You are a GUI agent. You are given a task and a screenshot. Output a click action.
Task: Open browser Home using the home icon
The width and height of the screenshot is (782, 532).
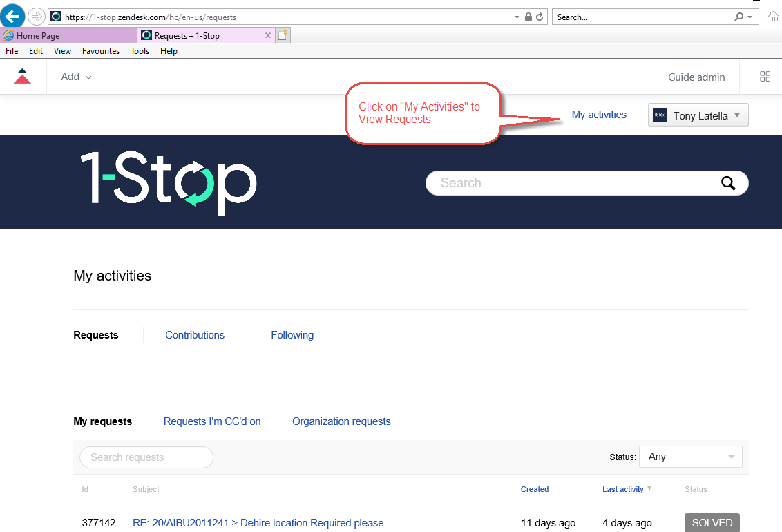coord(773,16)
